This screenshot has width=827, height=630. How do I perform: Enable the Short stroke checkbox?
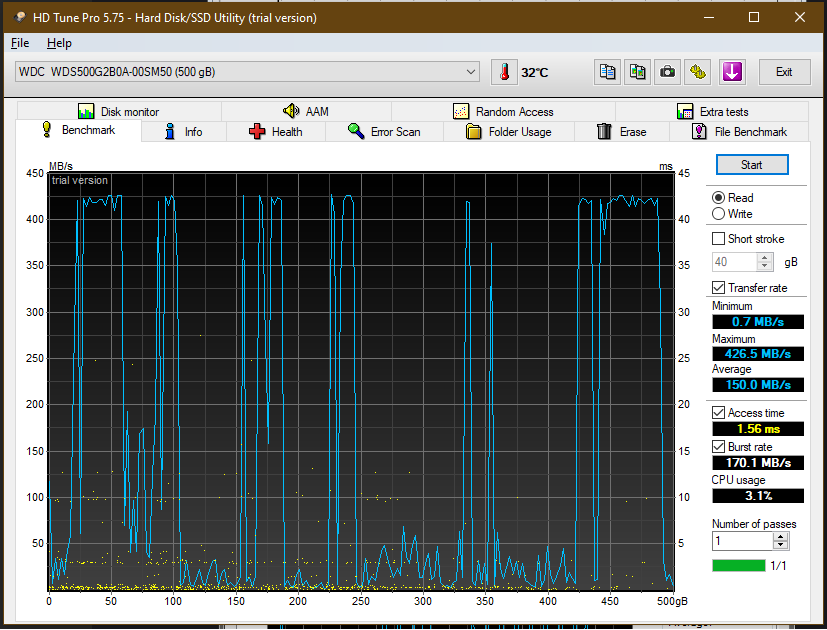718,238
